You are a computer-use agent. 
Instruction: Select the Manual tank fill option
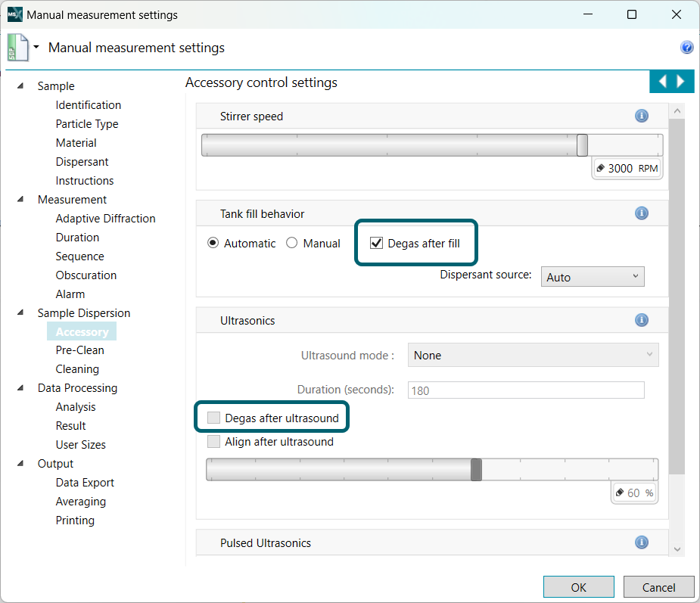pyautogui.click(x=292, y=244)
